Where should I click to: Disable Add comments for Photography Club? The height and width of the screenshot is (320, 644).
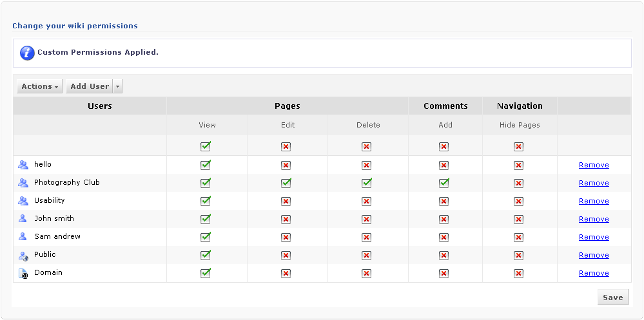[x=444, y=183]
